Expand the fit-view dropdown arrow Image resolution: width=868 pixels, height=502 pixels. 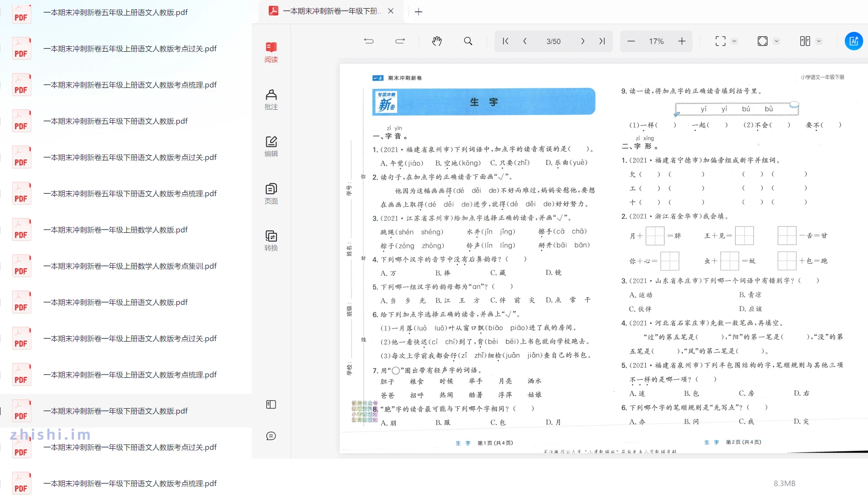tap(734, 41)
